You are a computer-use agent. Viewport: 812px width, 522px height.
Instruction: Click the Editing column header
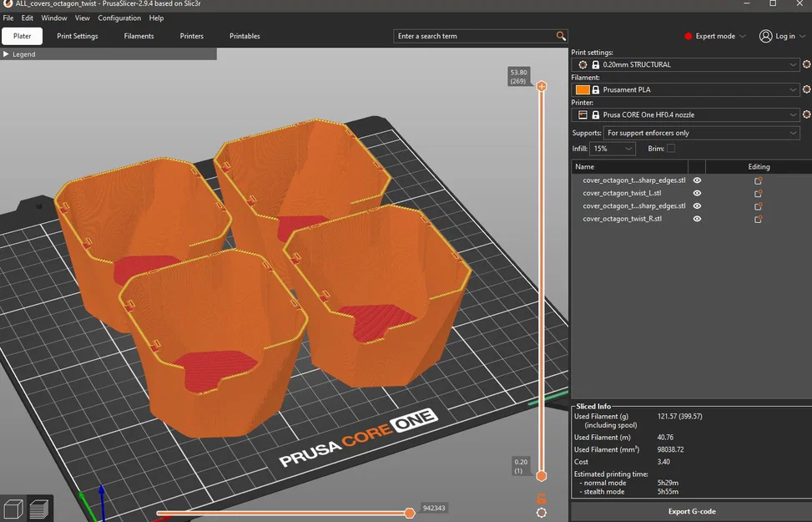[759, 167]
